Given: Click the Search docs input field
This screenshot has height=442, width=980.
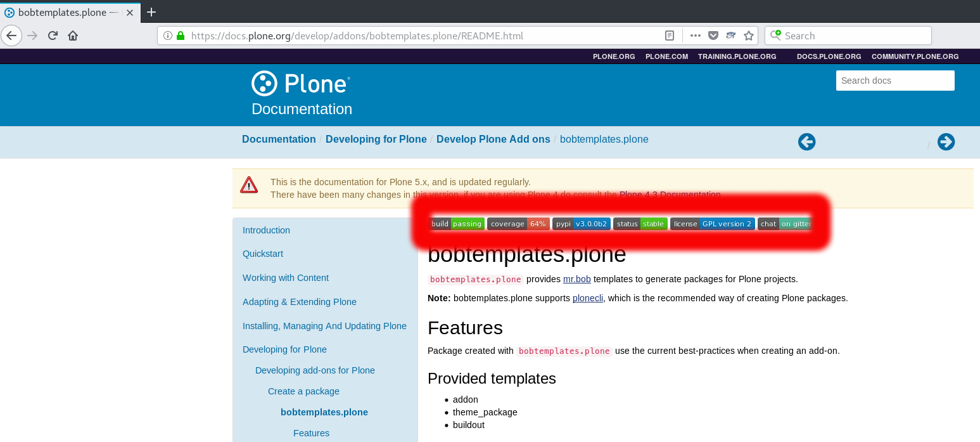Looking at the screenshot, I should (895, 81).
